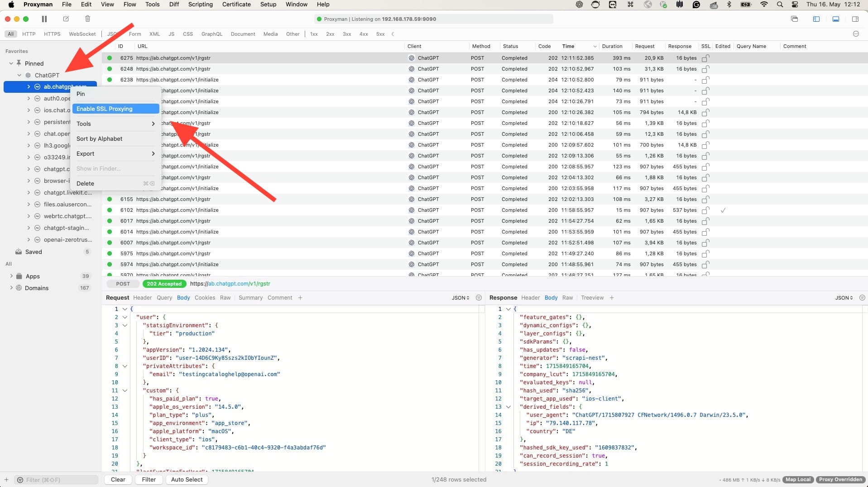Toggle the bottom flow panel icon
868x487 pixels.
836,19
